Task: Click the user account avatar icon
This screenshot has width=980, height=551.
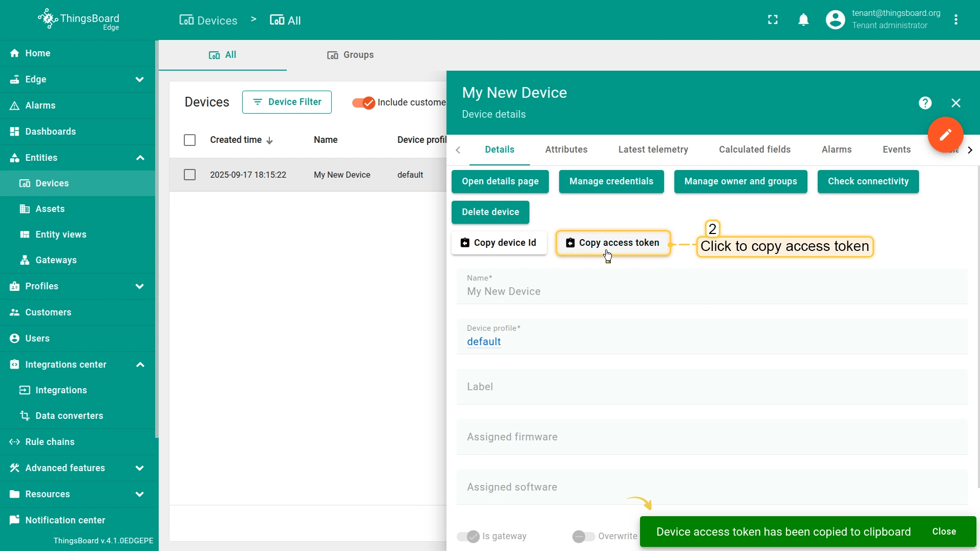Action: click(x=835, y=20)
